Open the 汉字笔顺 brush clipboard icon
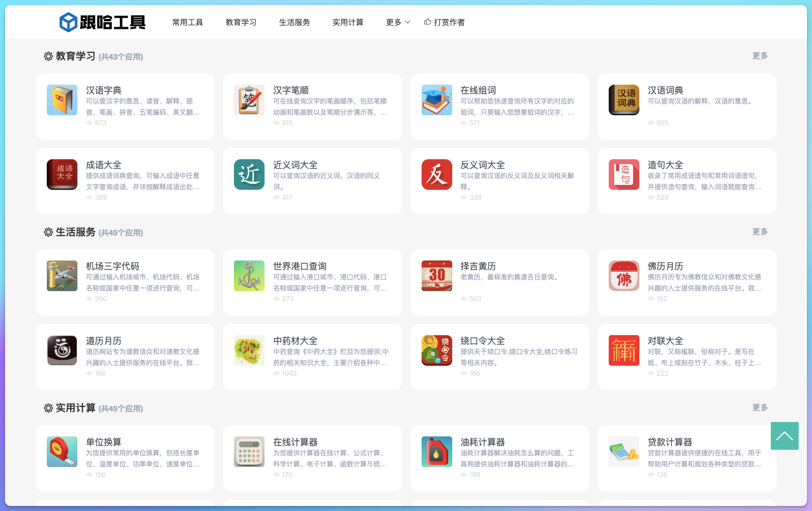Screen dimensions: 812x511 [249, 100]
